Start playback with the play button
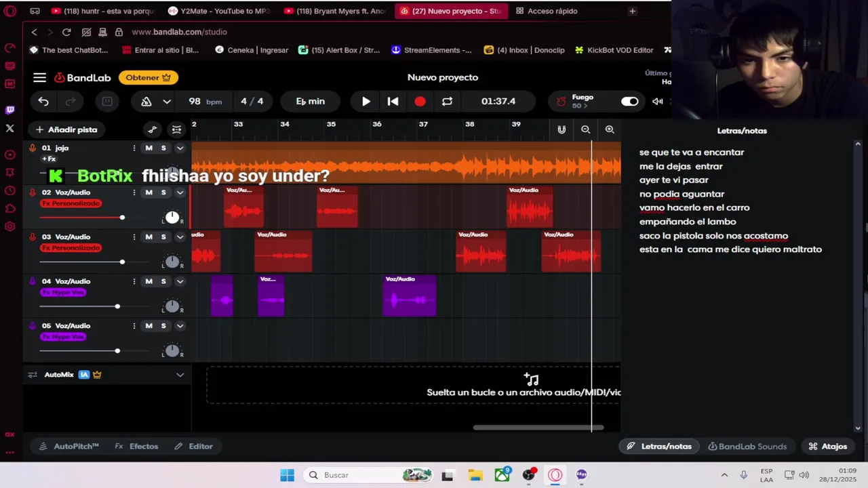Viewport: 868px width, 488px height. click(366, 102)
